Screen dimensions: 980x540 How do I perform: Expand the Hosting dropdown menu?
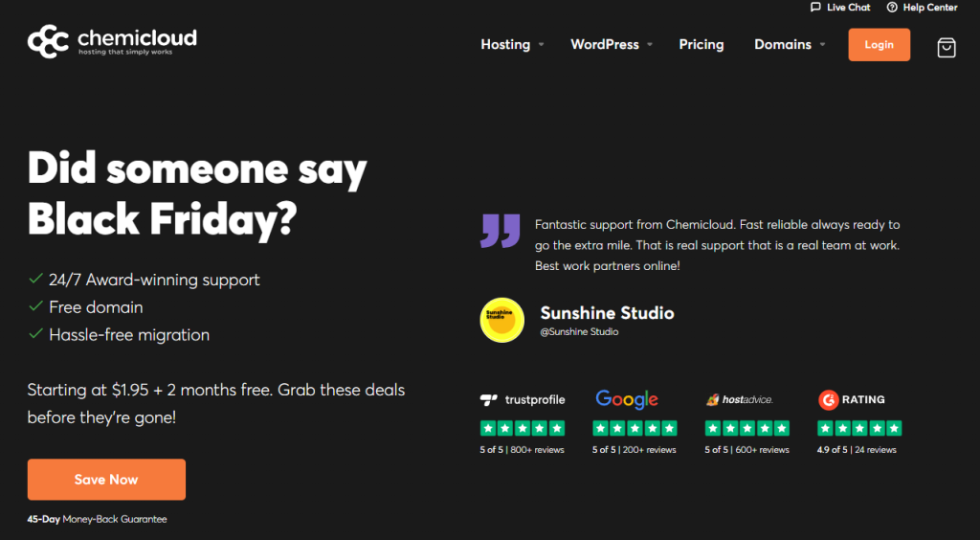pos(512,44)
